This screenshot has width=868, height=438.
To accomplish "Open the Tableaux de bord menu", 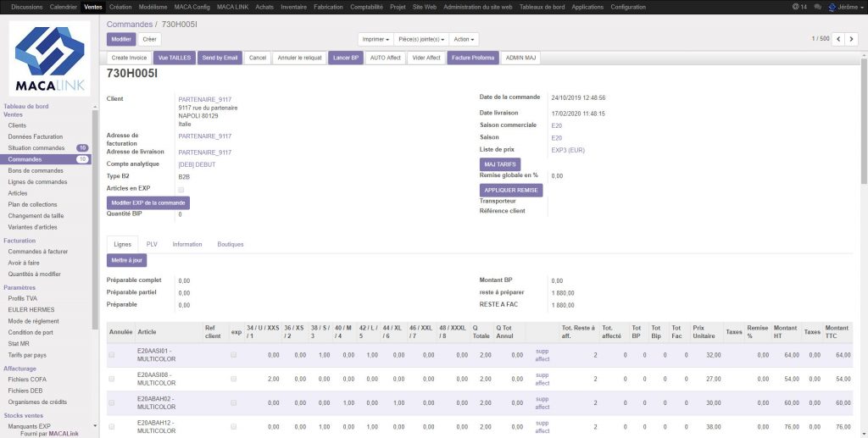I will (542, 7).
